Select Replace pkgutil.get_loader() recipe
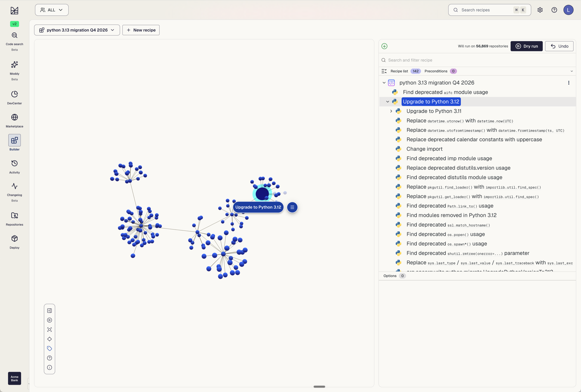Viewport: 581px width, 392px height. 473,197
